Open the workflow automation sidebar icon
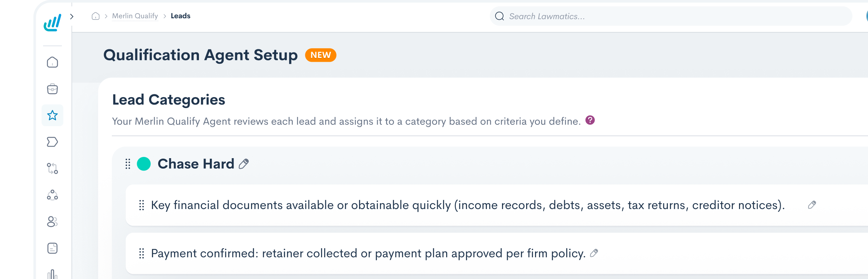The image size is (868, 279). (x=52, y=168)
